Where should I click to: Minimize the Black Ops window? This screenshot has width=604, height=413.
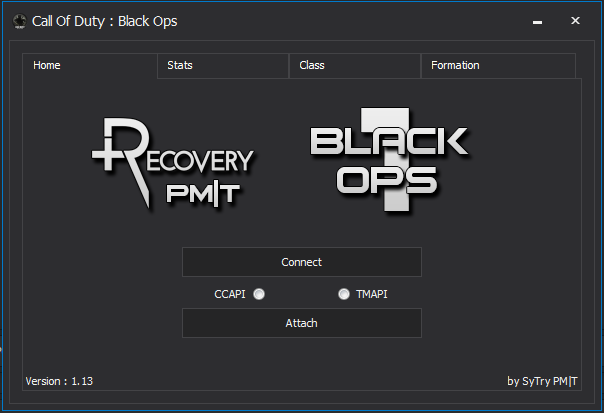click(537, 21)
